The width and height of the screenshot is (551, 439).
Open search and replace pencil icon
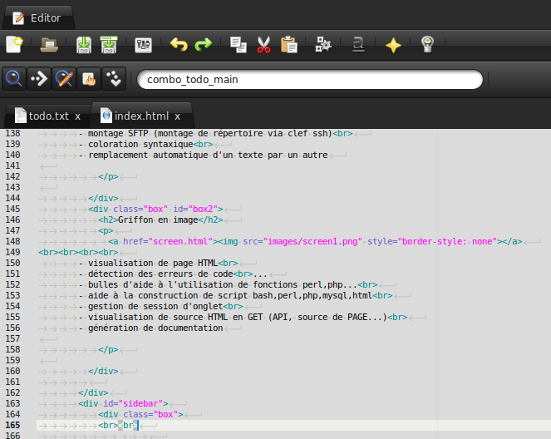64,79
